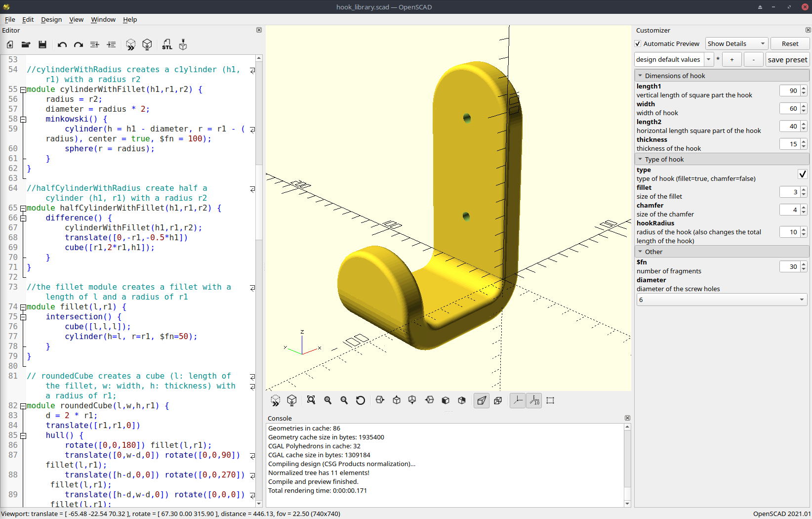This screenshot has height=519, width=812.
Task: Open the Help menu
Action: [130, 19]
